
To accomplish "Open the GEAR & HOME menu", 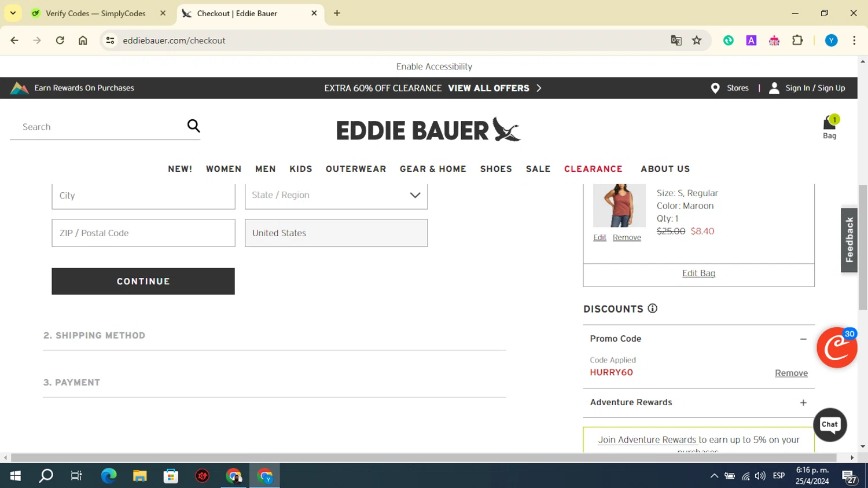I will [433, 169].
